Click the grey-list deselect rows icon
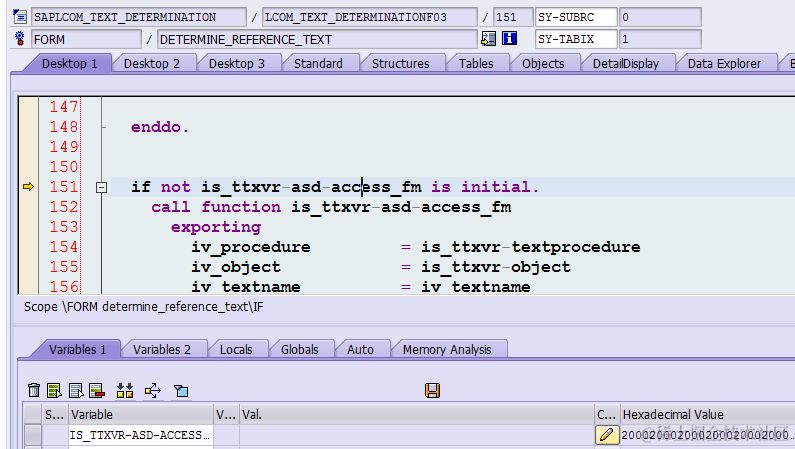Viewport: 795px width, 449px height. coord(76,390)
